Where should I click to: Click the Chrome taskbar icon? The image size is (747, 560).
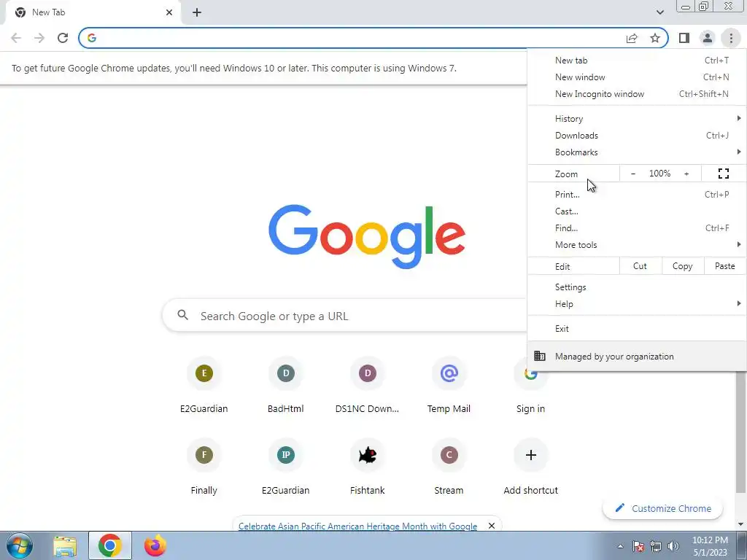[x=110, y=545]
